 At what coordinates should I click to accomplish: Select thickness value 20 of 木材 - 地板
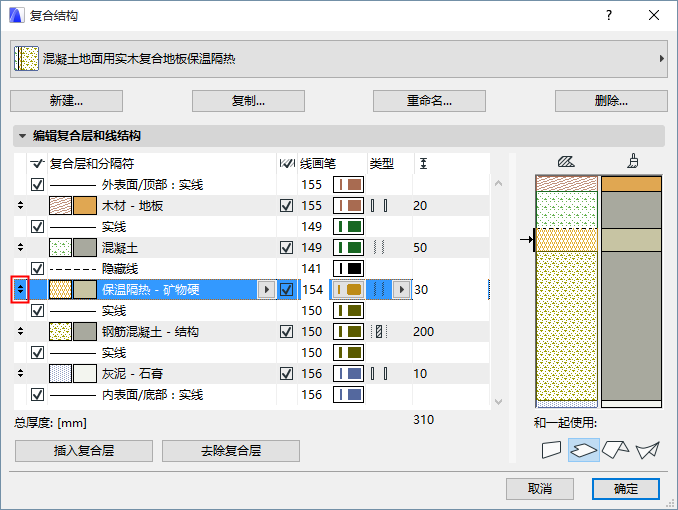point(420,205)
